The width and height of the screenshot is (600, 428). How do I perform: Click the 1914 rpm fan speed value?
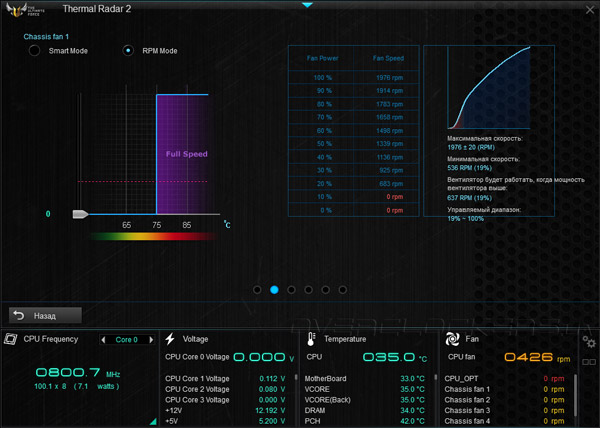[x=390, y=91]
